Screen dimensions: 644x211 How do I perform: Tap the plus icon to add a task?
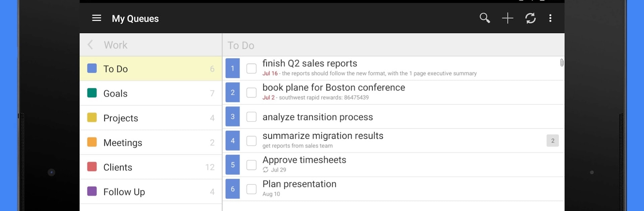click(x=507, y=18)
